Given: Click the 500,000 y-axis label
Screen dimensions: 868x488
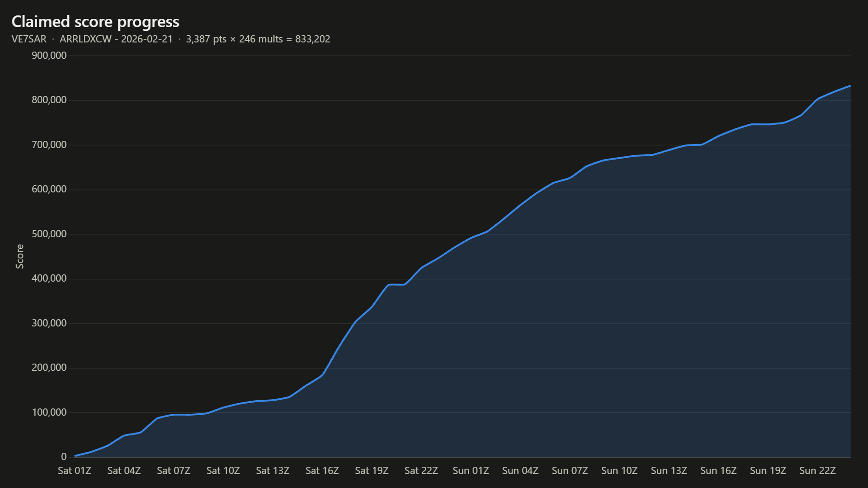Looking at the screenshot, I should coord(49,234).
